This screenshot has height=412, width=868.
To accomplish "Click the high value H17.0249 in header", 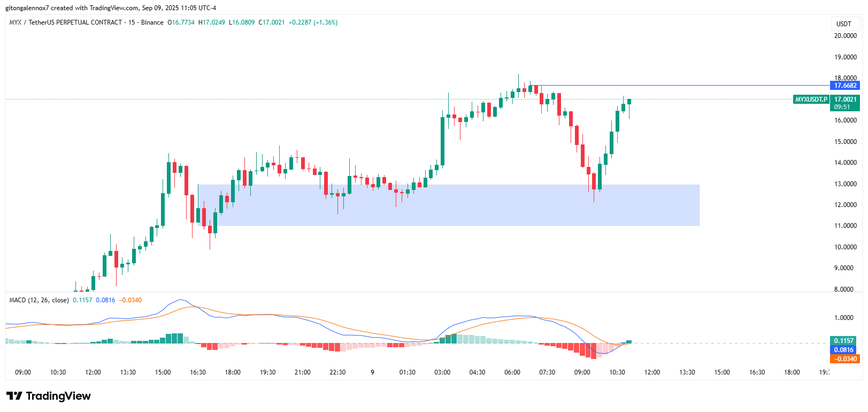I will [x=212, y=22].
